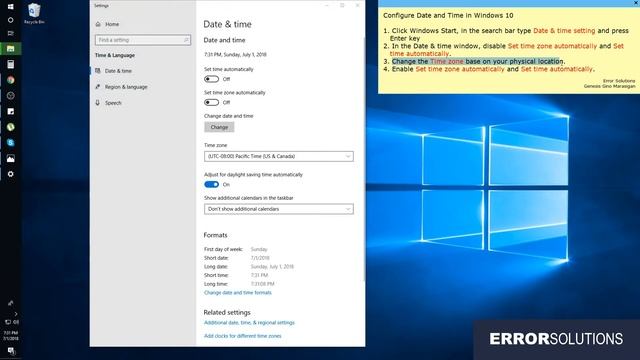Launch Calculator from the taskbar
This screenshot has height=360, width=640.
11,64
